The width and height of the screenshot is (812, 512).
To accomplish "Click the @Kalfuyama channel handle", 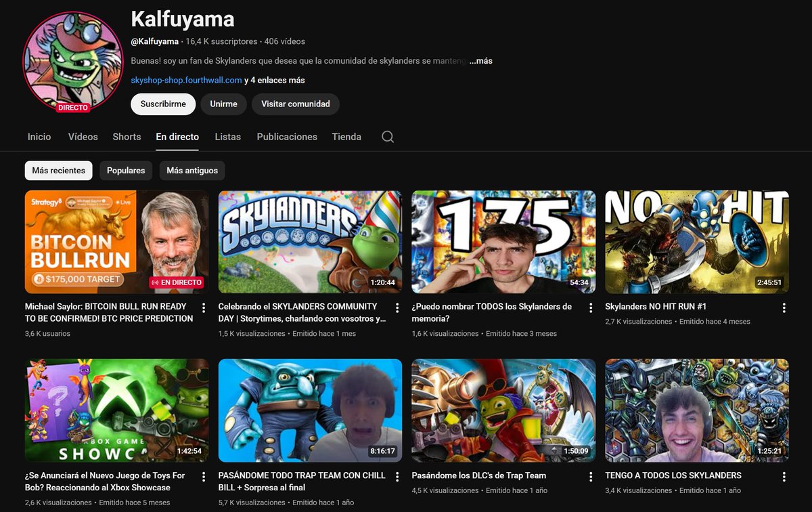I will pos(155,42).
